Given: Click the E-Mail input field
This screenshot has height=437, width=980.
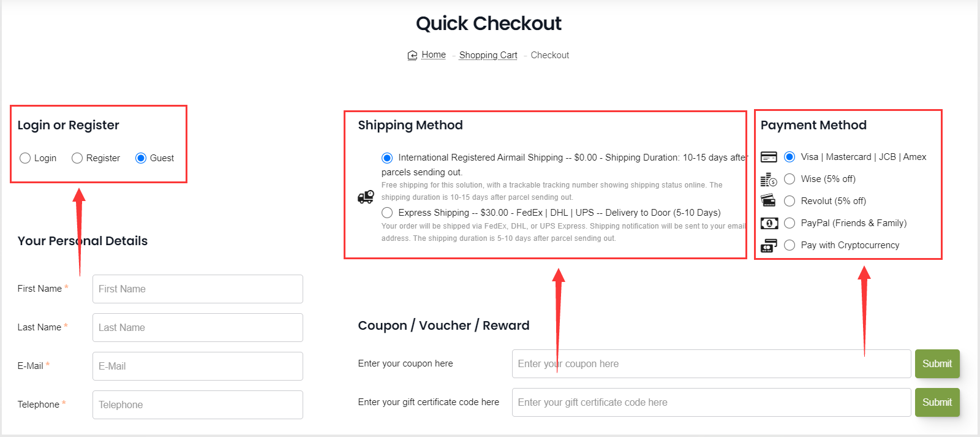Looking at the screenshot, I should click(198, 366).
